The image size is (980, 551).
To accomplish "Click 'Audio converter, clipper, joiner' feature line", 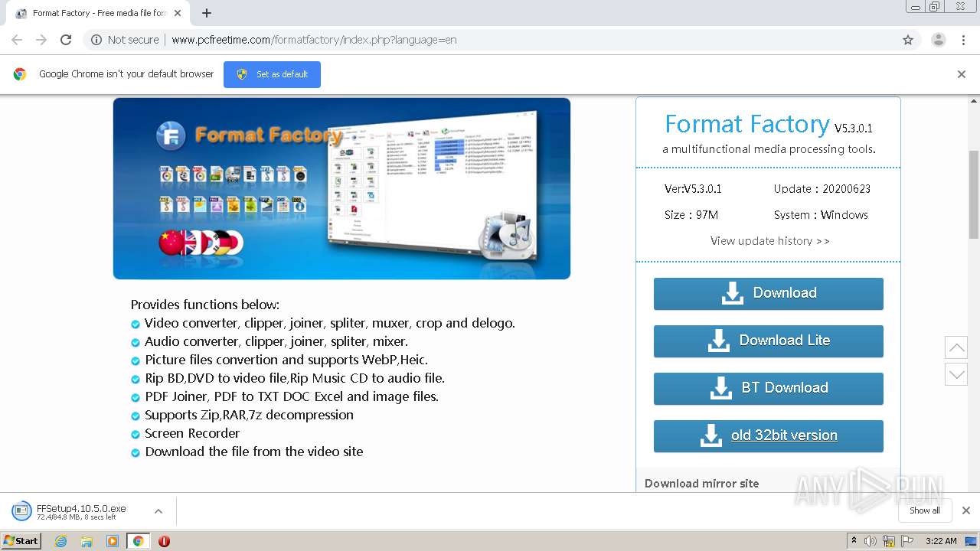I will pyautogui.click(x=276, y=341).
